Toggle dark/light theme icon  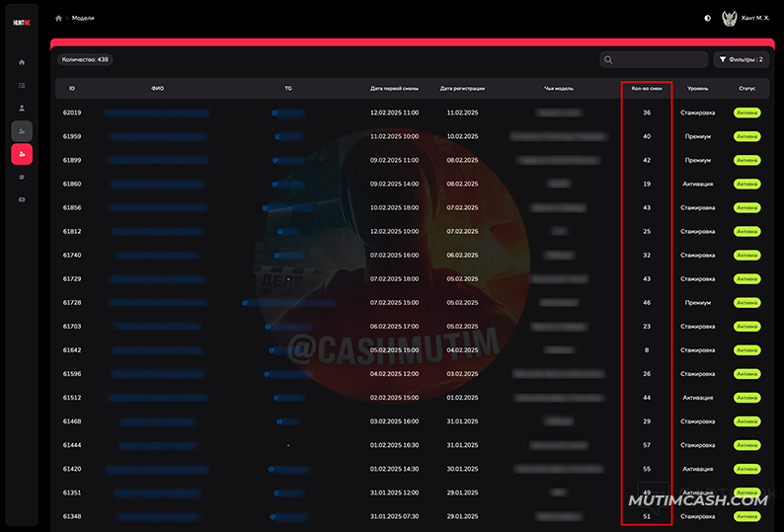[x=707, y=18]
